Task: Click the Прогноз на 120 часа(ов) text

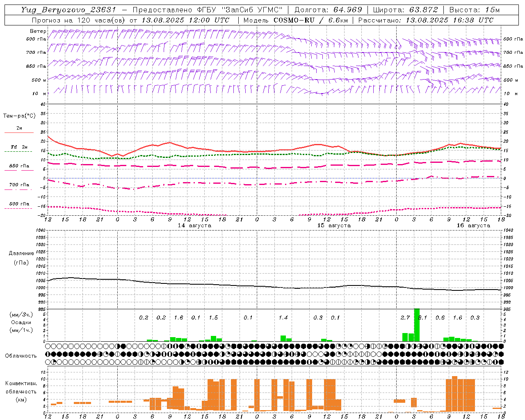Action: [x=79, y=20]
